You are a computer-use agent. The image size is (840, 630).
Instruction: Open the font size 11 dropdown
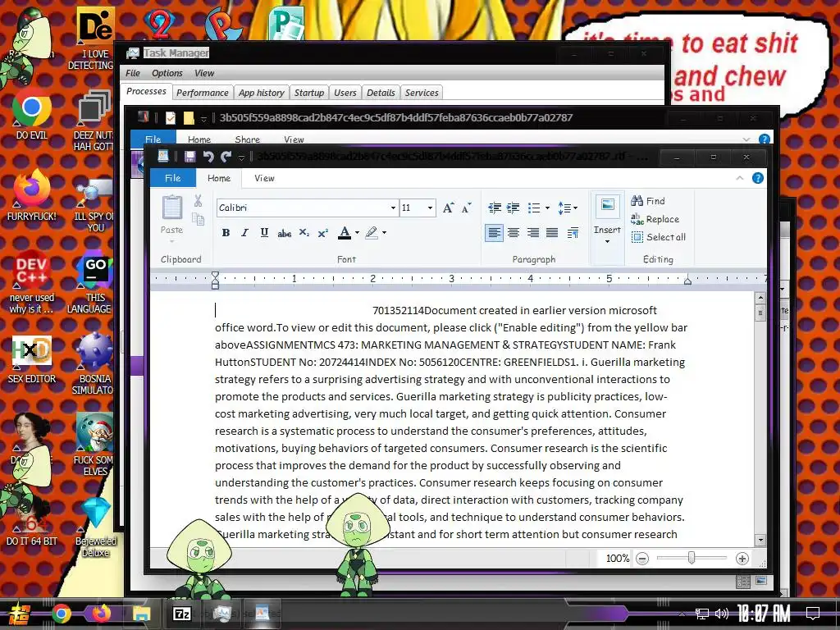[x=430, y=208]
